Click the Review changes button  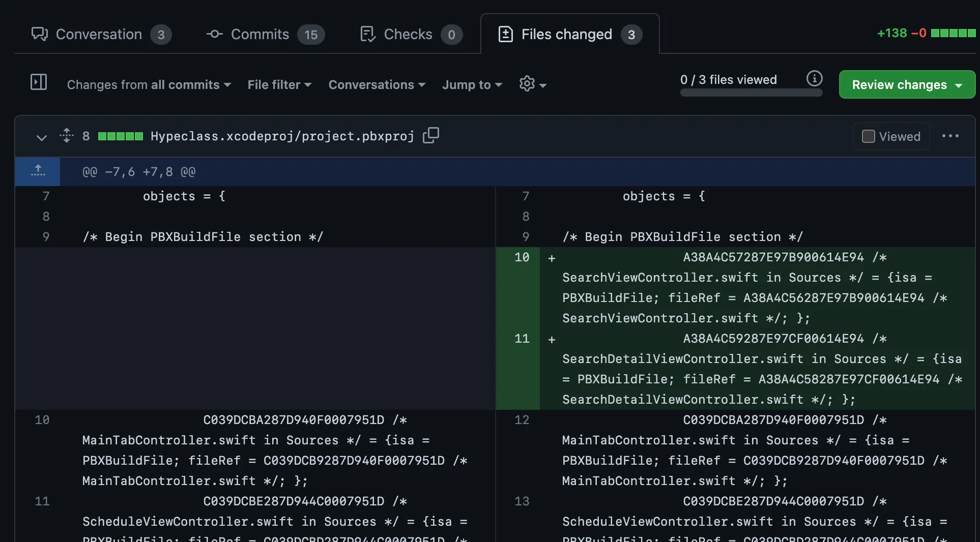(907, 85)
